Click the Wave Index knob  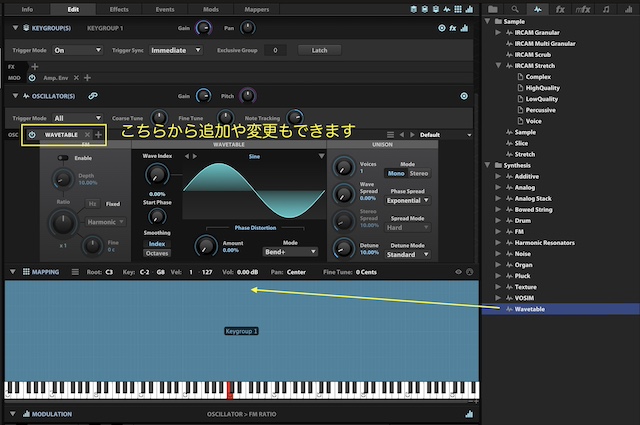pos(156,177)
